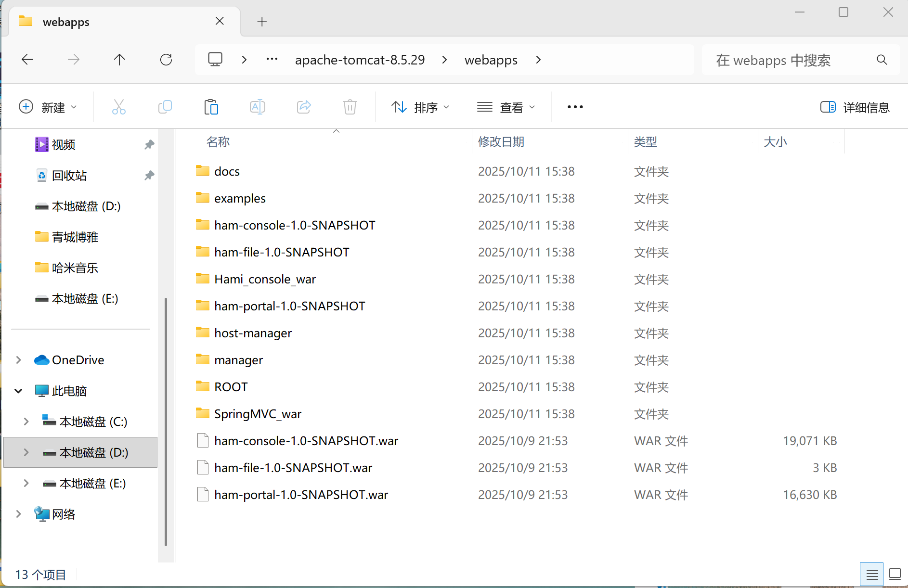Open 视频 in the sidebar
The height and width of the screenshot is (588, 908).
click(x=64, y=144)
